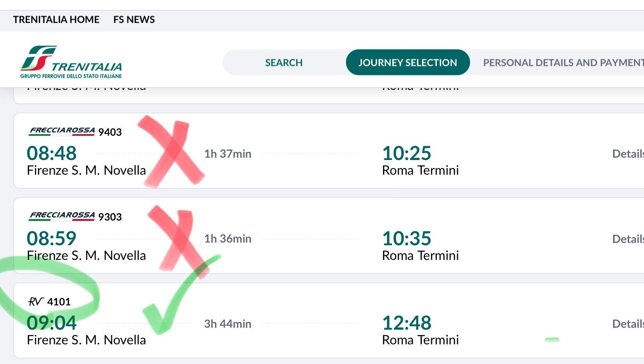Screen dimensions: 644x364
Task: Show Details for the 08:59 train
Action: [628, 239]
